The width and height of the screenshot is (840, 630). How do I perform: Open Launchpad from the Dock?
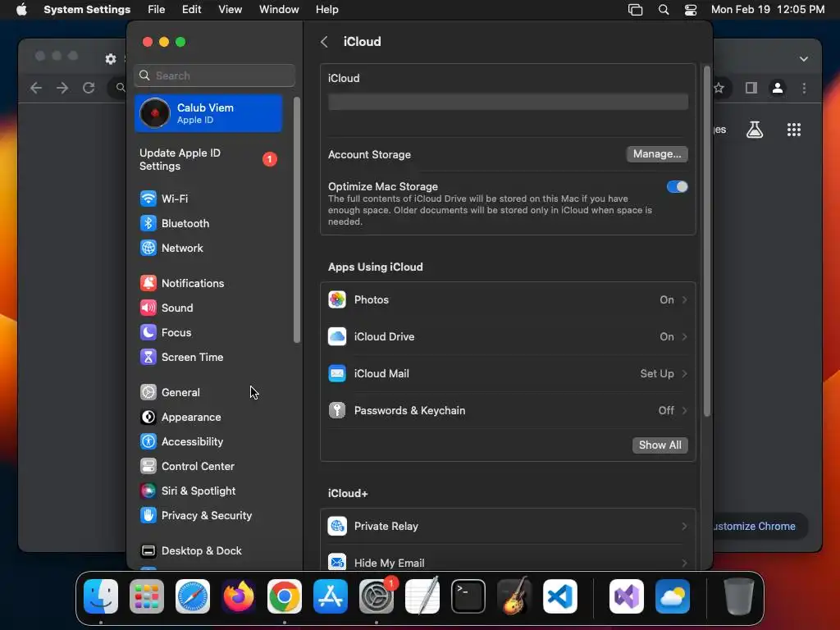147,596
